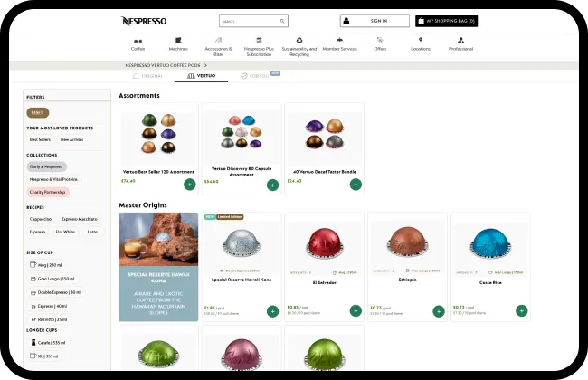Filter by Mug 230 ml cup size
588x380 pixels.
(45, 265)
